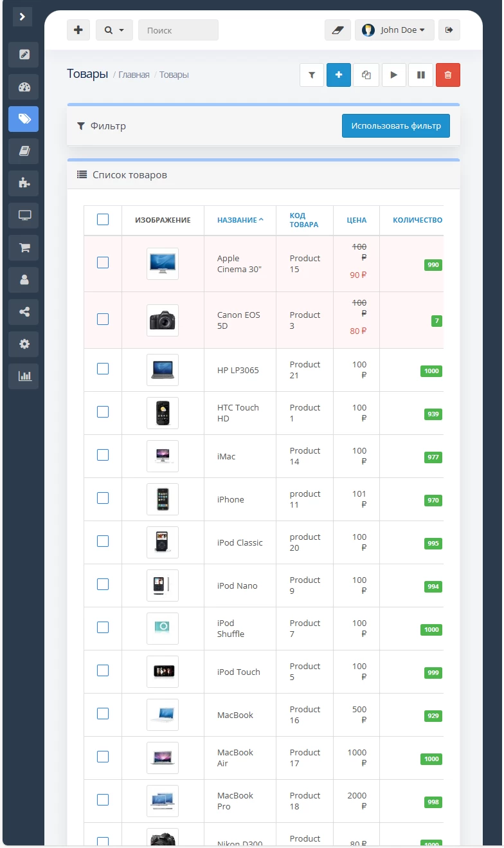The image size is (504, 848).
Task: Check the iPod Shuffle row checkbox
Action: tap(103, 627)
